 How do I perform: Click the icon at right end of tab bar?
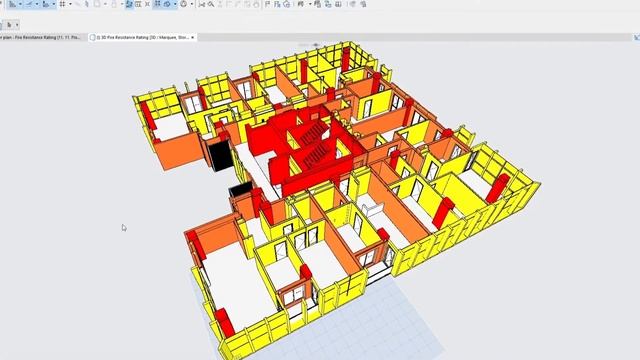pyautogui.click(x=637, y=37)
